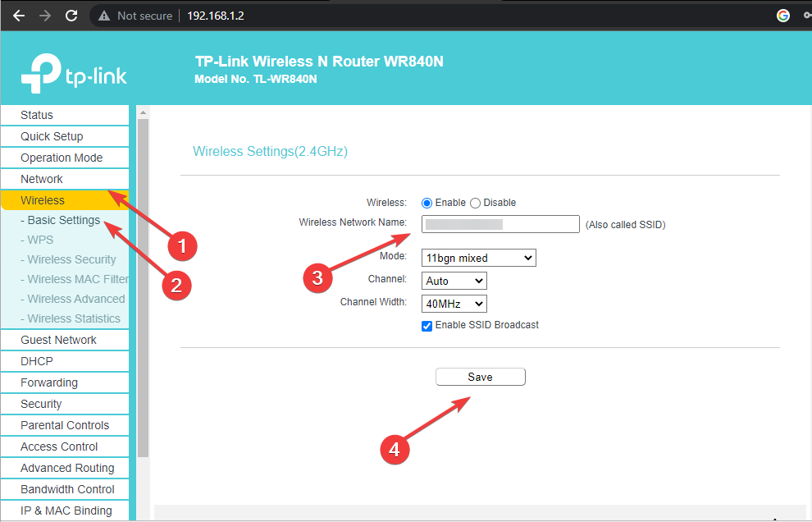Viewport: 812px width, 522px height.
Task: Open the Mode dropdown showing 11bgn mixed
Action: 478,258
